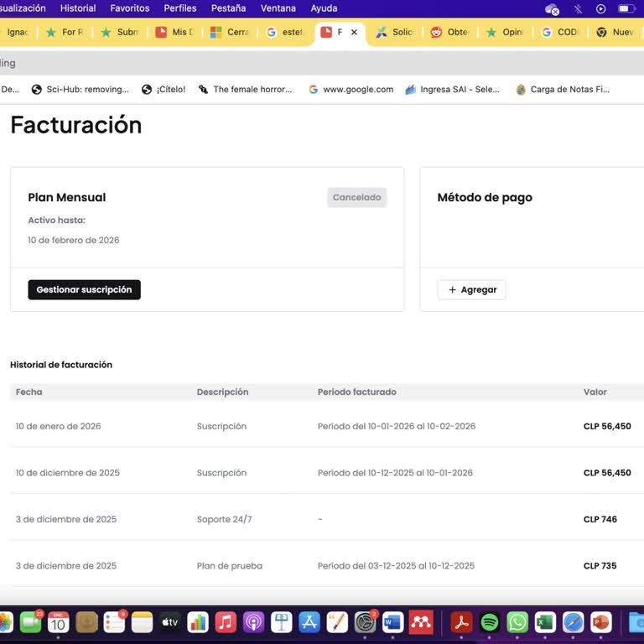Click the Gestionar suscripción button

[x=84, y=289]
